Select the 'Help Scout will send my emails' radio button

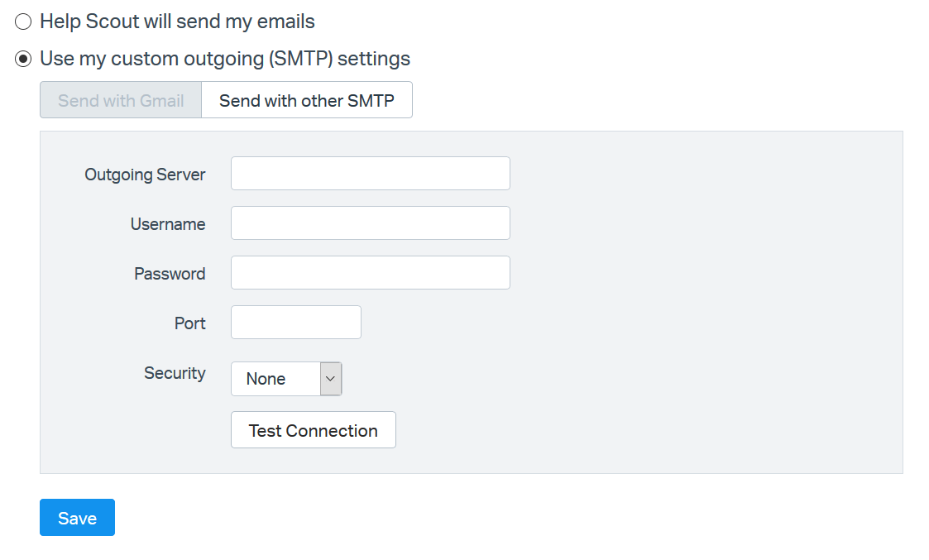[23, 22]
